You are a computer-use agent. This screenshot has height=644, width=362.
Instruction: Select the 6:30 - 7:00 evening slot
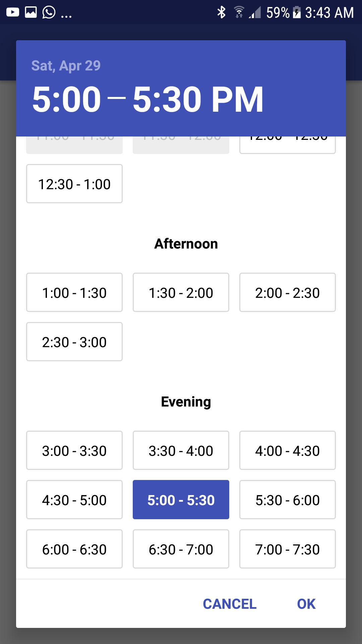click(181, 549)
